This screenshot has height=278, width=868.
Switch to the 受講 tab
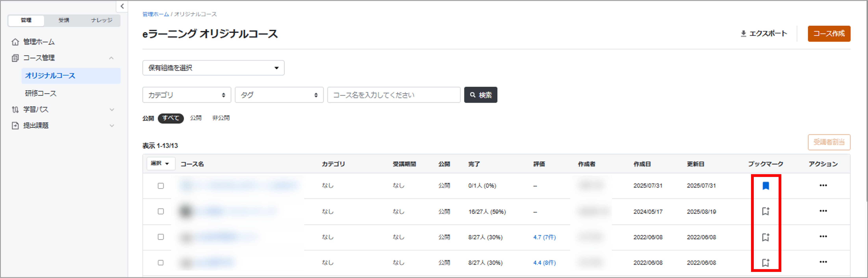click(x=64, y=20)
